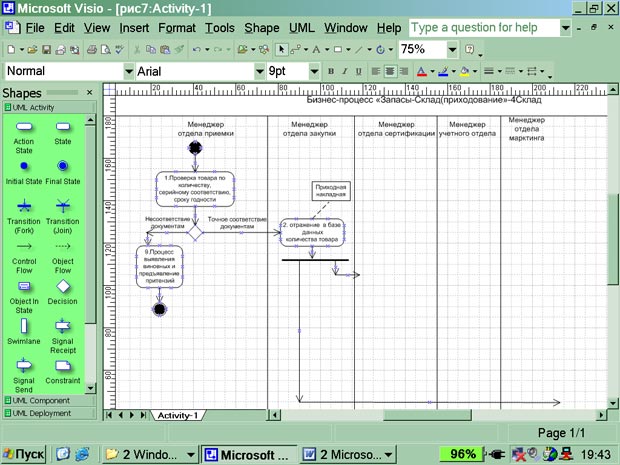
Task: Click the UML Activity stencil title
Action: 49,108
